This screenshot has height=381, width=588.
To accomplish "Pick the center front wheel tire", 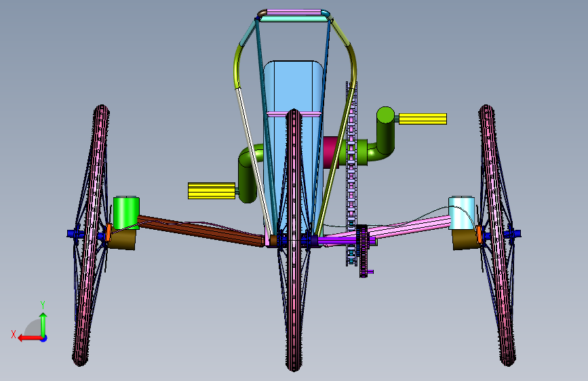I will [294, 240].
